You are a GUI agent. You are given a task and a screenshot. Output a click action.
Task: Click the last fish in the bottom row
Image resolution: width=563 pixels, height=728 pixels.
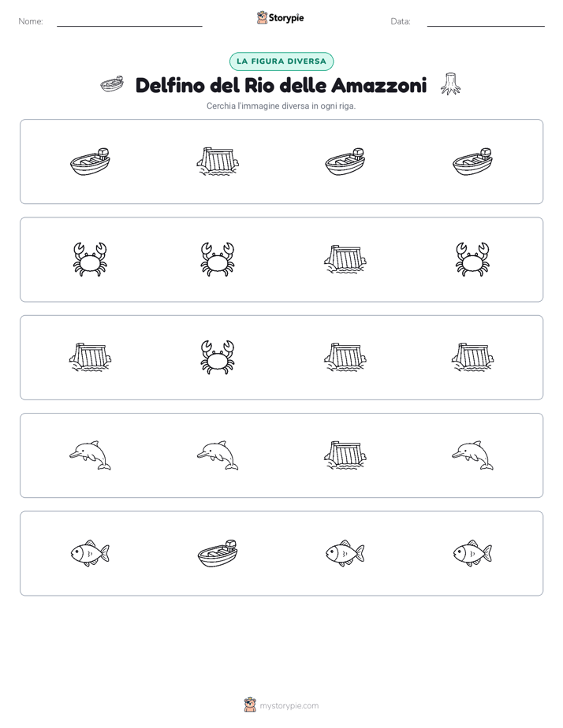tap(472, 553)
